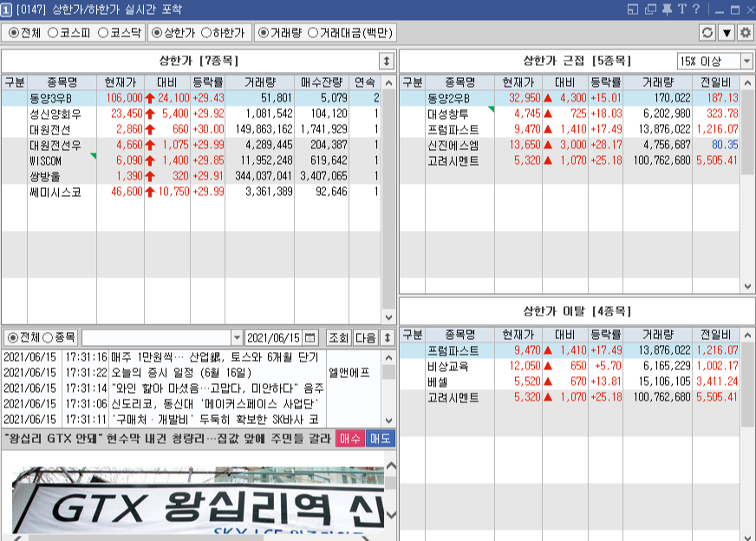
Task: Click the news article scrollbar up arrow
Action: click(x=392, y=466)
